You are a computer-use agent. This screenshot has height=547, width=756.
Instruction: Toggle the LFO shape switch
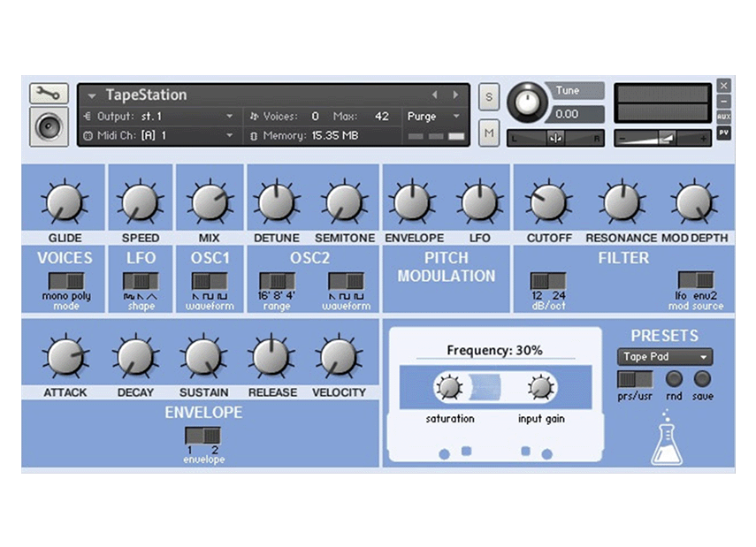[x=141, y=281]
